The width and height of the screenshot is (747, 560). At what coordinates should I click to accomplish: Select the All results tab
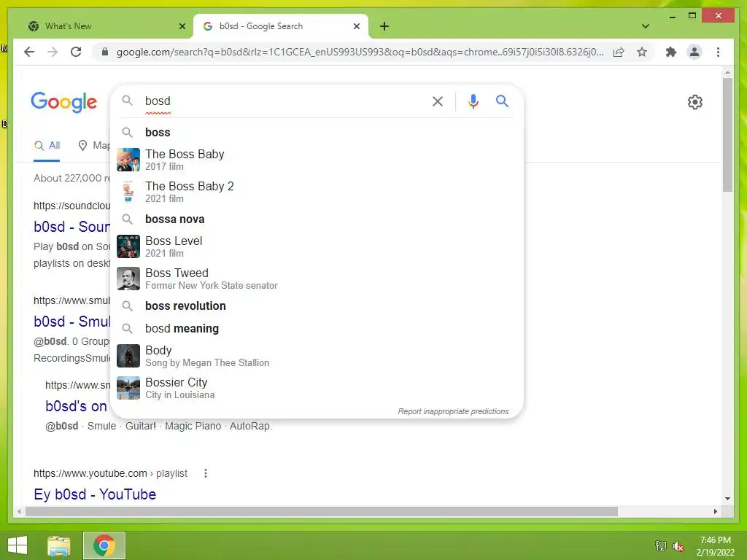coord(47,146)
